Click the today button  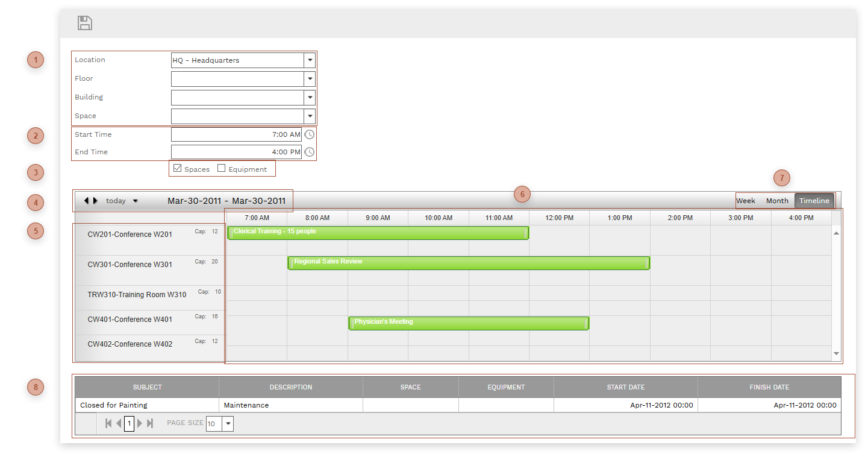pyautogui.click(x=116, y=201)
